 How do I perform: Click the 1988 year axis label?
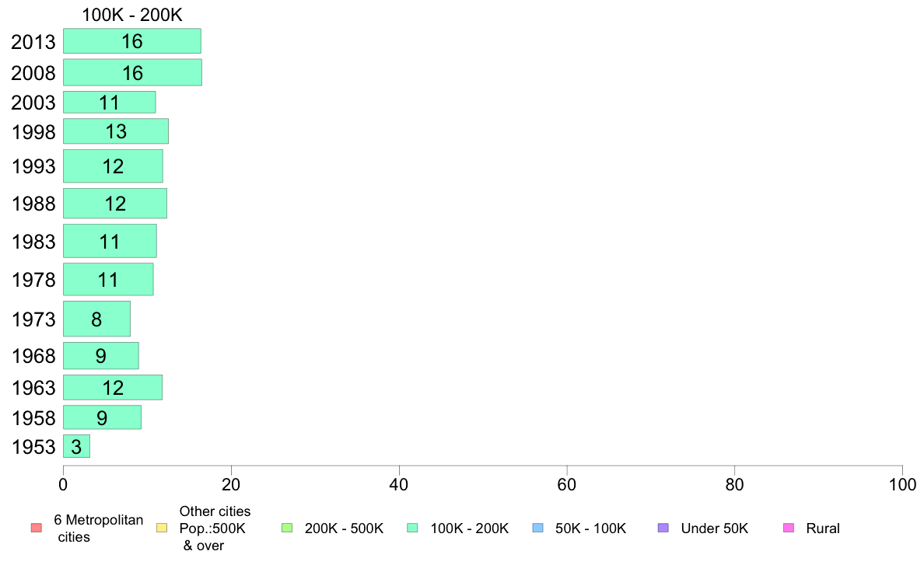click(33, 204)
